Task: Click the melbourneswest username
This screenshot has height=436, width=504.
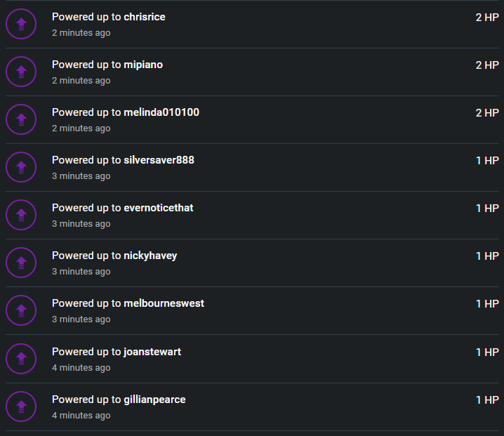Action: (x=164, y=303)
